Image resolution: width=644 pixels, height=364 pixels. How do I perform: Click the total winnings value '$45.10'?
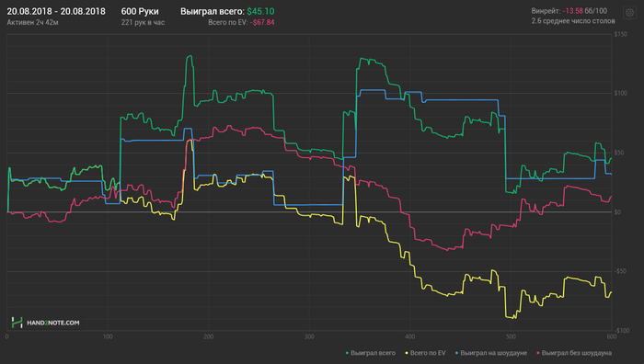(x=260, y=12)
